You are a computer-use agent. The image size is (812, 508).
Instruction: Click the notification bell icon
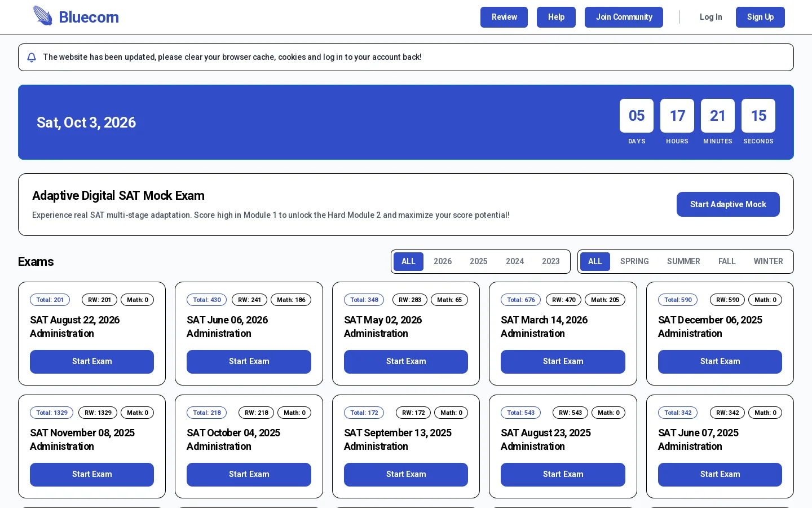[32, 58]
